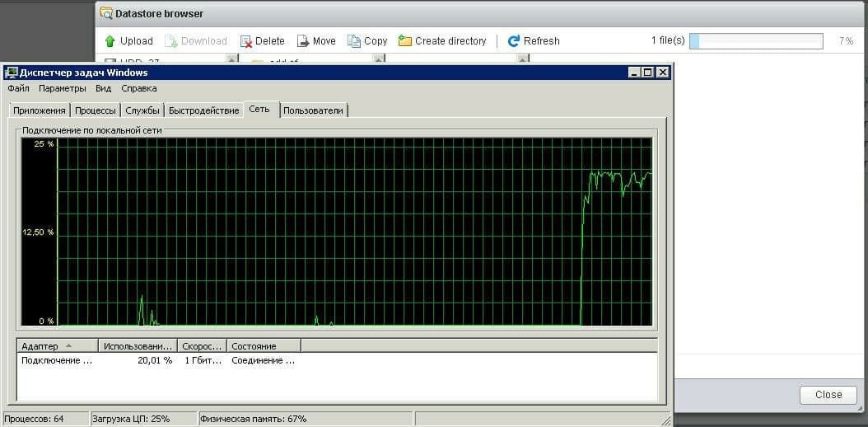Click the Close button in Datastore browser
Screen dimensions: 868x427
[x=828, y=395]
